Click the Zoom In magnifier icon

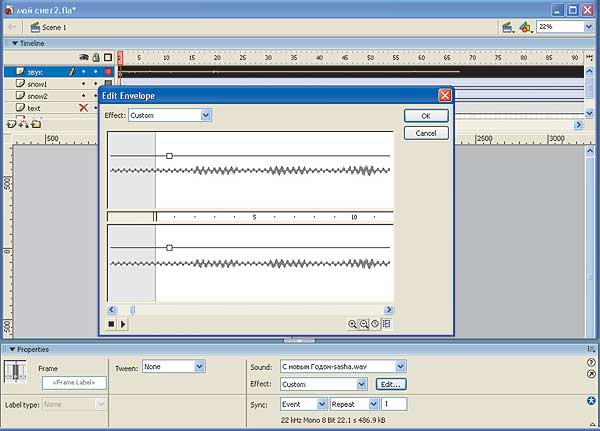(x=353, y=324)
